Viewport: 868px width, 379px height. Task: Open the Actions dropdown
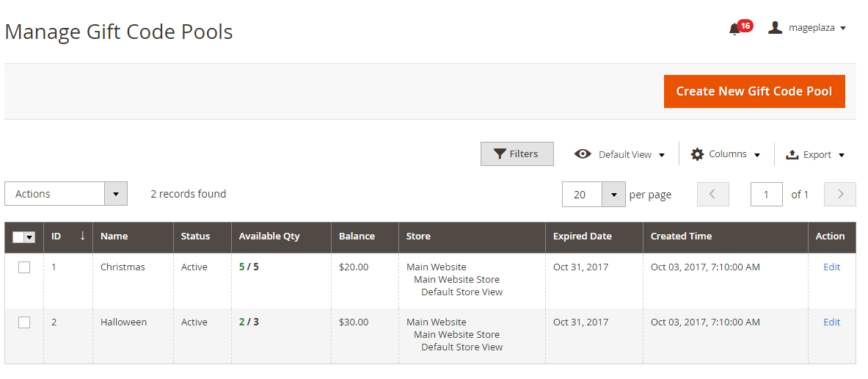click(66, 194)
